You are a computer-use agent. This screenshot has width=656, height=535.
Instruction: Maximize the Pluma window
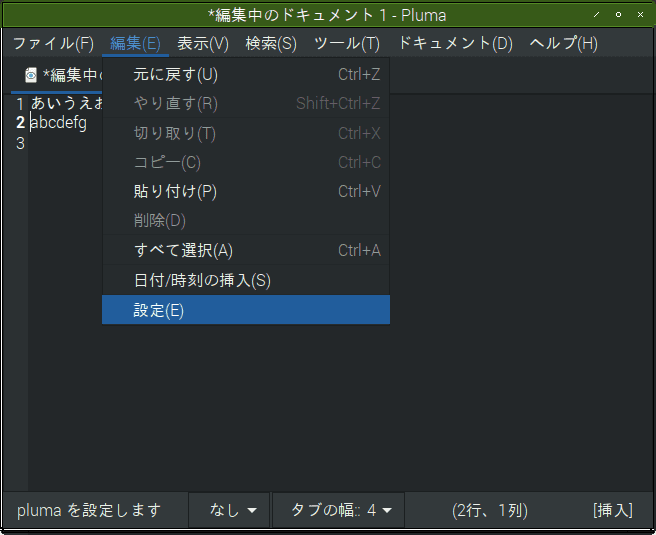pyautogui.click(x=618, y=15)
